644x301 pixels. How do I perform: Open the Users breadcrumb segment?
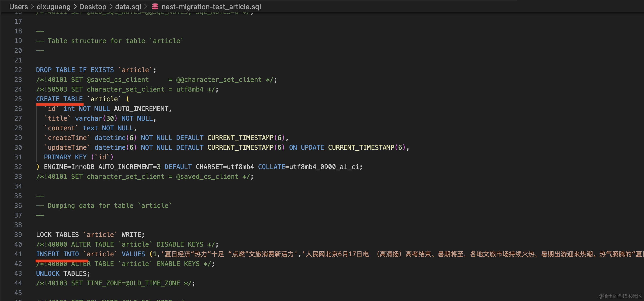[x=18, y=6]
